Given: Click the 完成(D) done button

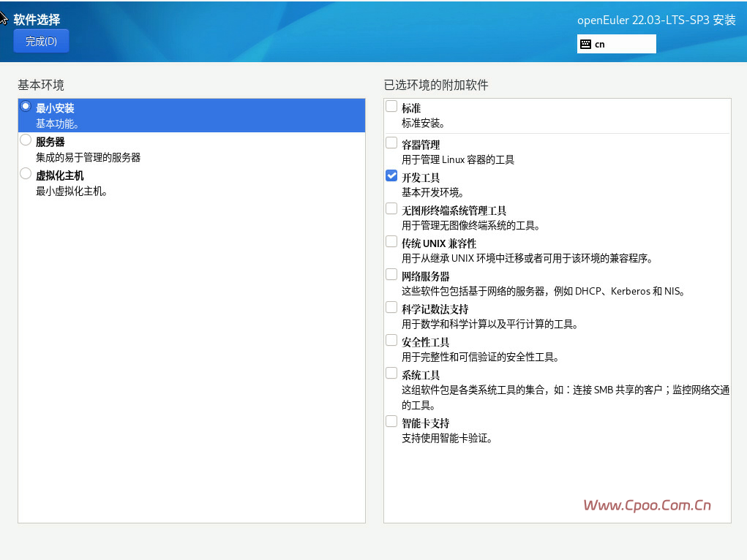Looking at the screenshot, I should [41, 41].
